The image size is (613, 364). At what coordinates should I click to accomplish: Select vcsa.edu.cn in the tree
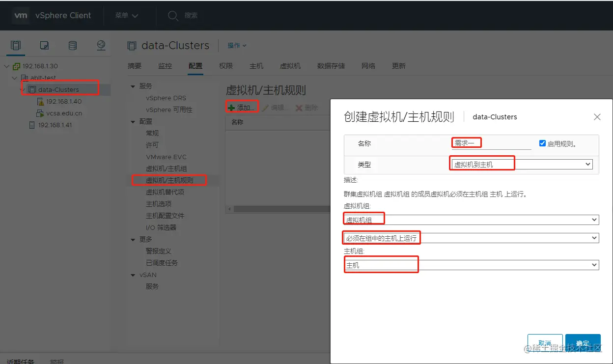[64, 113]
